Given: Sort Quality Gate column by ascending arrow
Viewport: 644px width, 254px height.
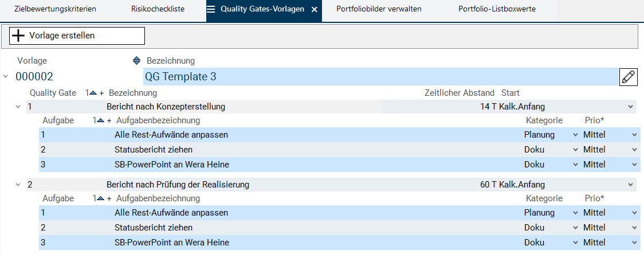Looking at the screenshot, I should [93, 93].
